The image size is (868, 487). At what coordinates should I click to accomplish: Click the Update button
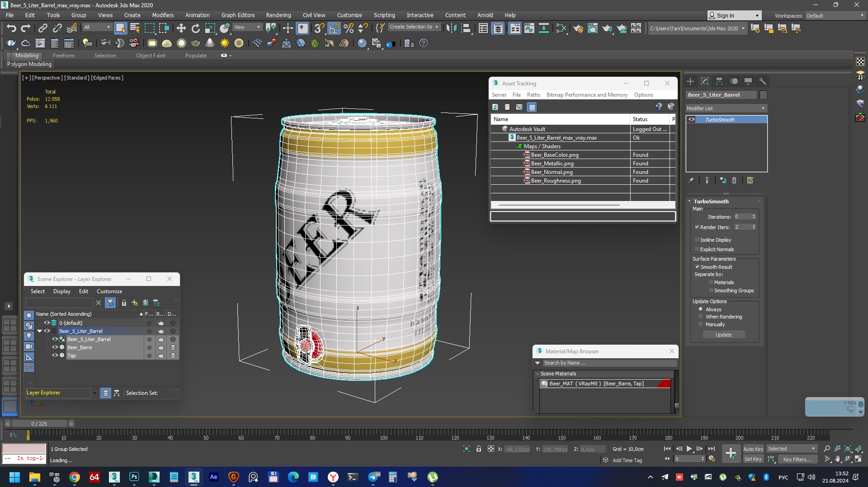[x=724, y=335]
